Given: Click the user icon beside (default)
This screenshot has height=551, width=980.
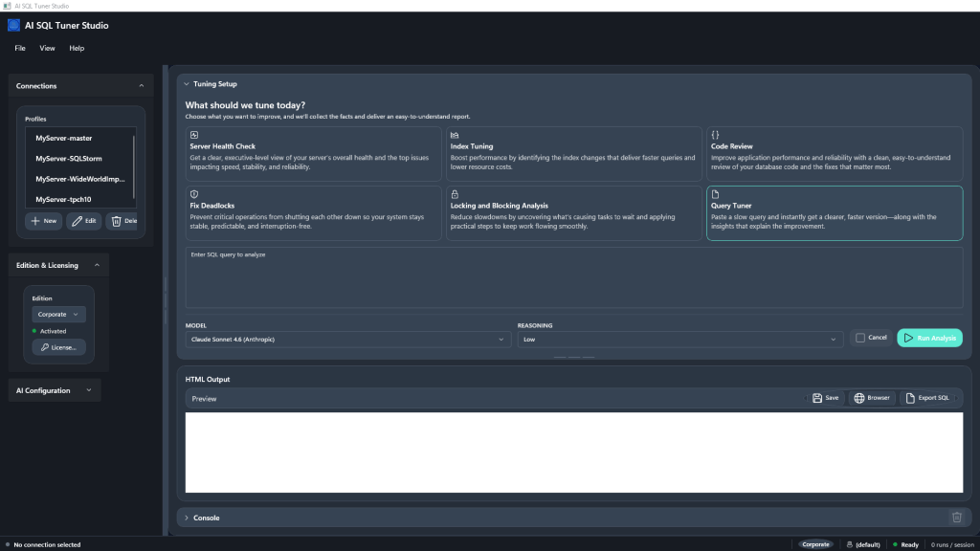Looking at the screenshot, I should tap(850, 544).
